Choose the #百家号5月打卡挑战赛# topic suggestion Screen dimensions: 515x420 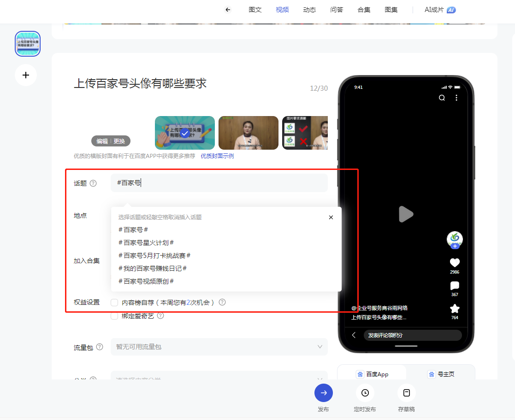click(154, 256)
